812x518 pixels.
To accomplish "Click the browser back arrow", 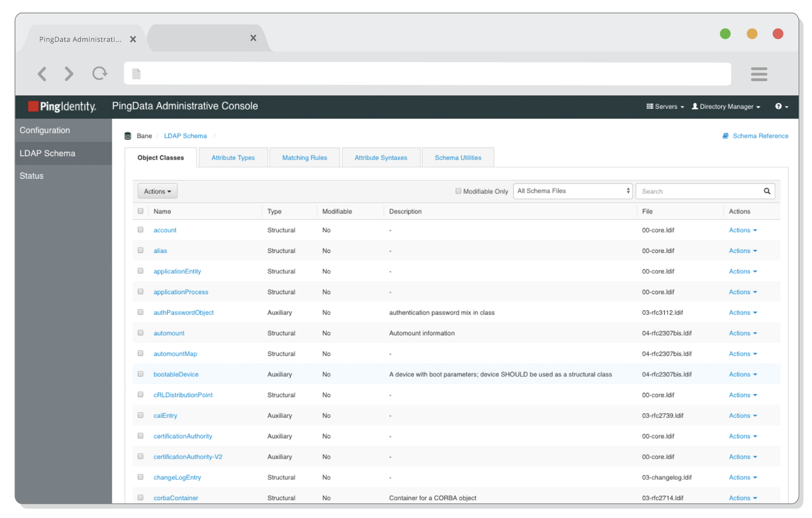I will [x=42, y=73].
